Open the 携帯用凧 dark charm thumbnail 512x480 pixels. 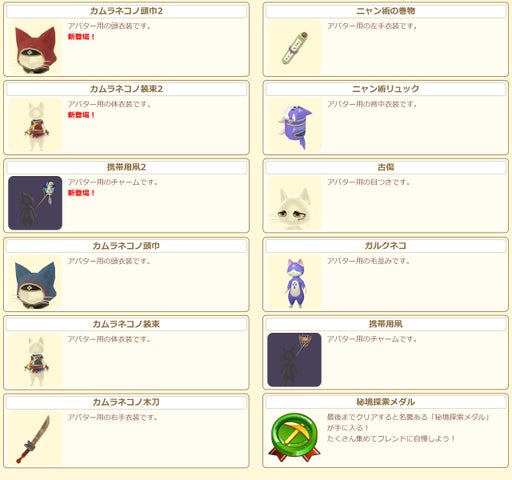[294, 360]
